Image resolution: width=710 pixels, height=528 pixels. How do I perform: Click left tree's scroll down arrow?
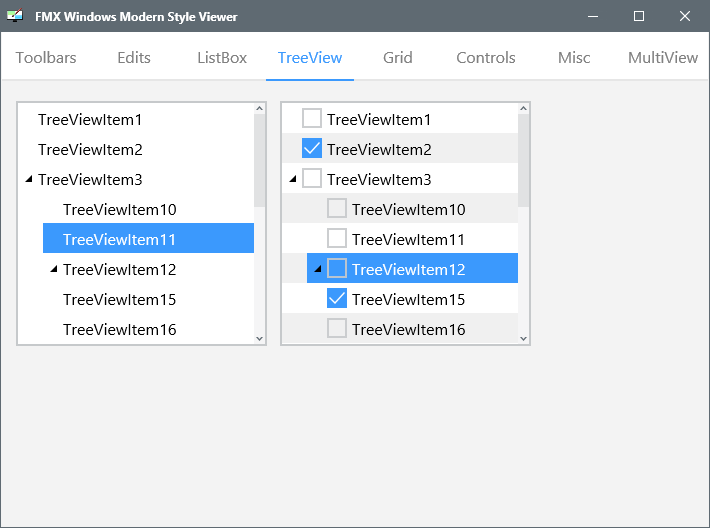(259, 338)
